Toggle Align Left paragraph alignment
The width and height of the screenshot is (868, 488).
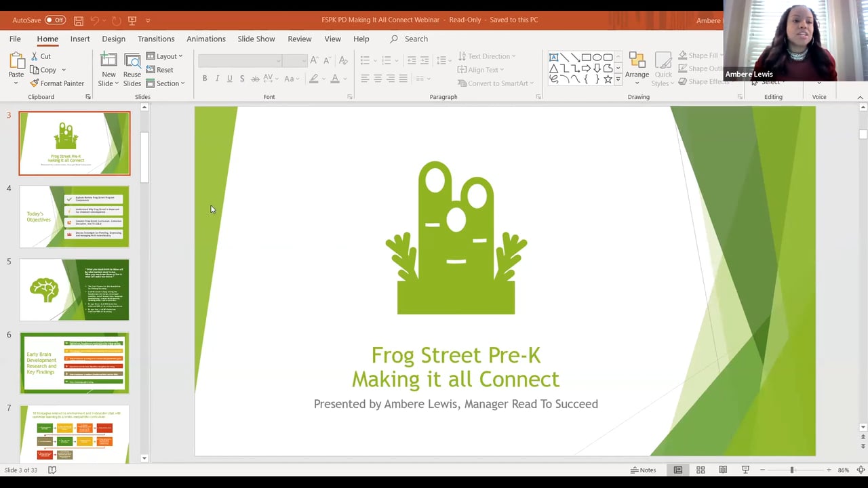tap(365, 79)
